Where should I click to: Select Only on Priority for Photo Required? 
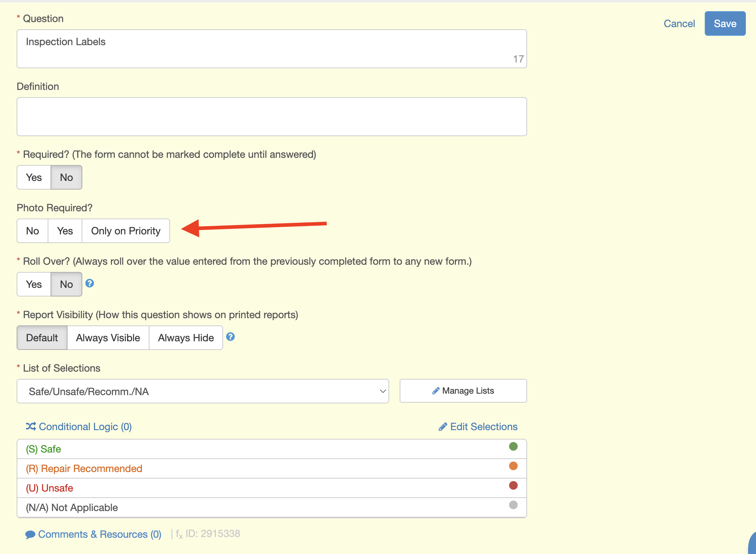click(126, 231)
